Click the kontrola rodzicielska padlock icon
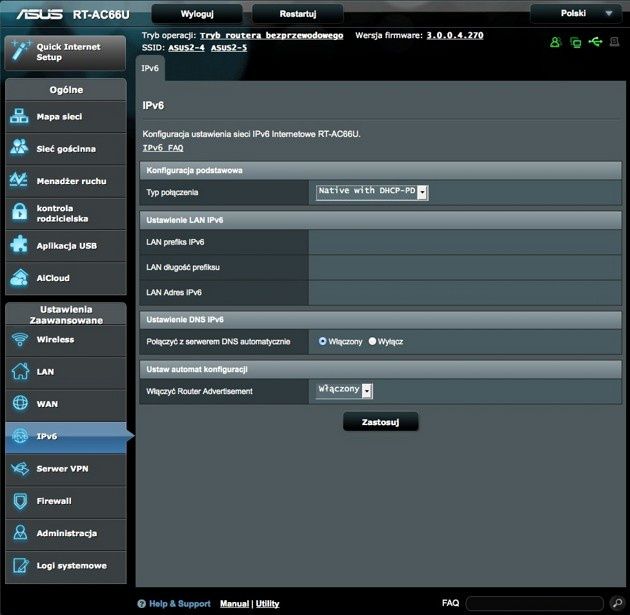 click(19, 212)
